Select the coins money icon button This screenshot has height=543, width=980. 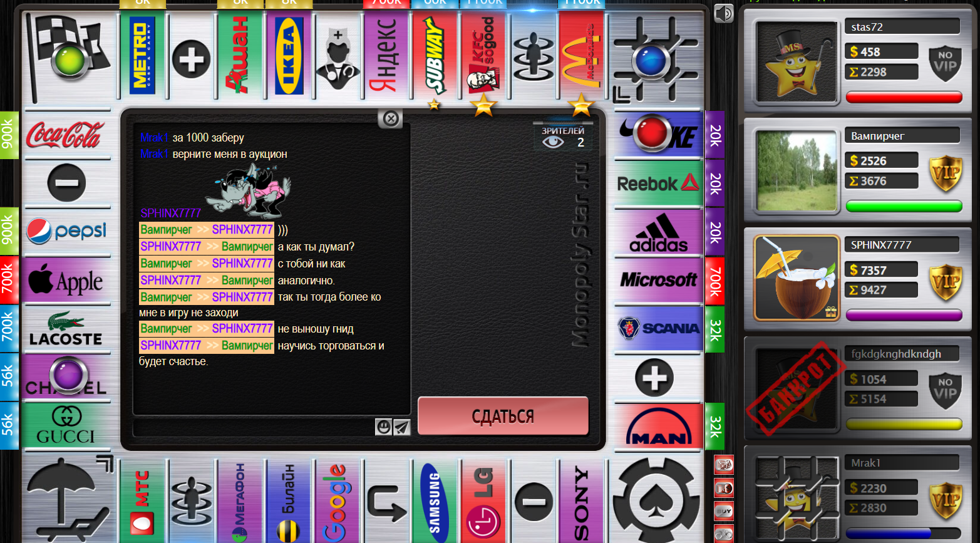point(724,489)
